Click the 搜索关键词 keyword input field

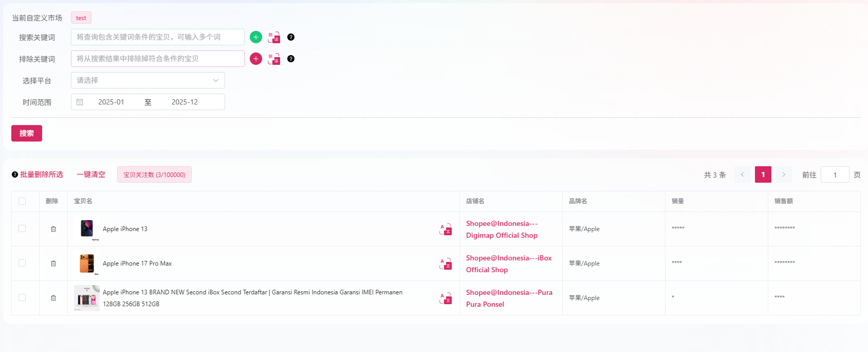pyautogui.click(x=157, y=37)
